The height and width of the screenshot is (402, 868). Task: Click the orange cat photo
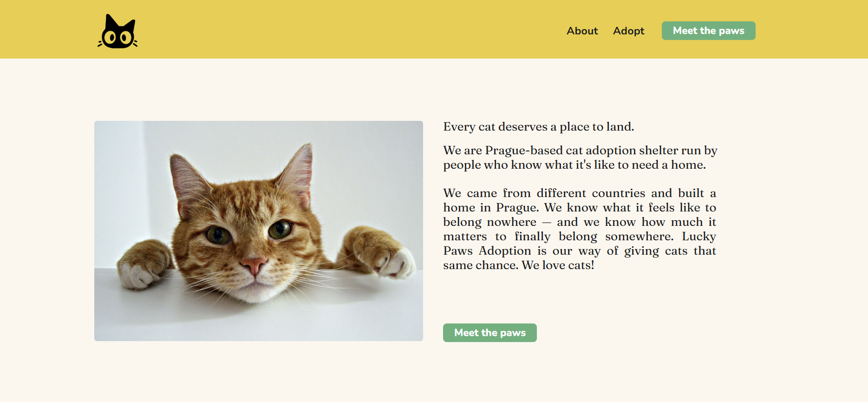click(x=259, y=231)
